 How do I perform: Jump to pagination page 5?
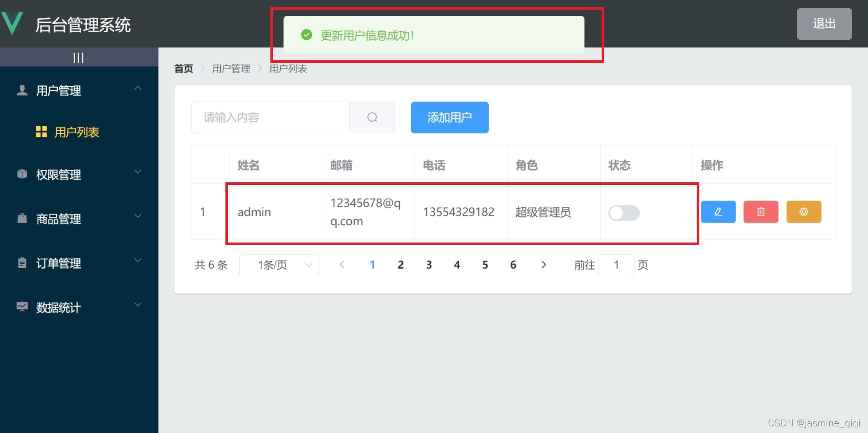tap(485, 264)
